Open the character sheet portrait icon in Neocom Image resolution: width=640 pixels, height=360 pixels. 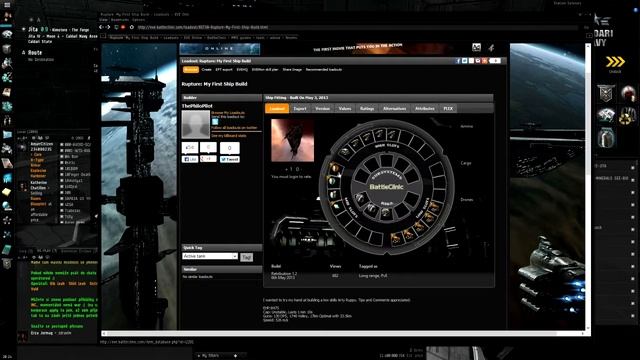tap(7, 18)
